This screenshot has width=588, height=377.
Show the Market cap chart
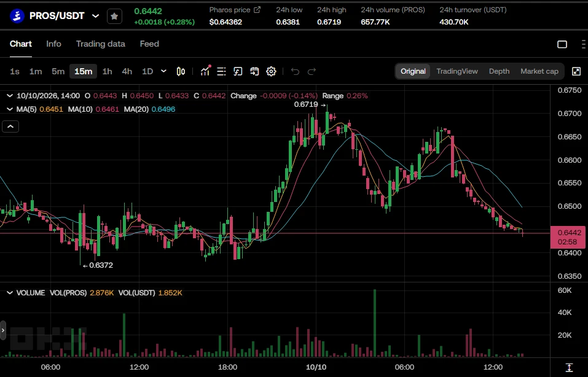tap(539, 71)
